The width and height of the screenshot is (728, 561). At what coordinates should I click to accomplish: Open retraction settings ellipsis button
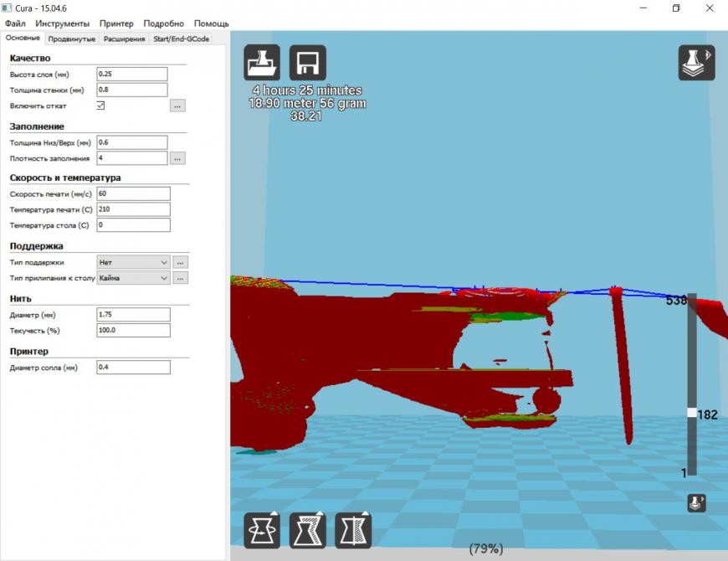pos(177,106)
